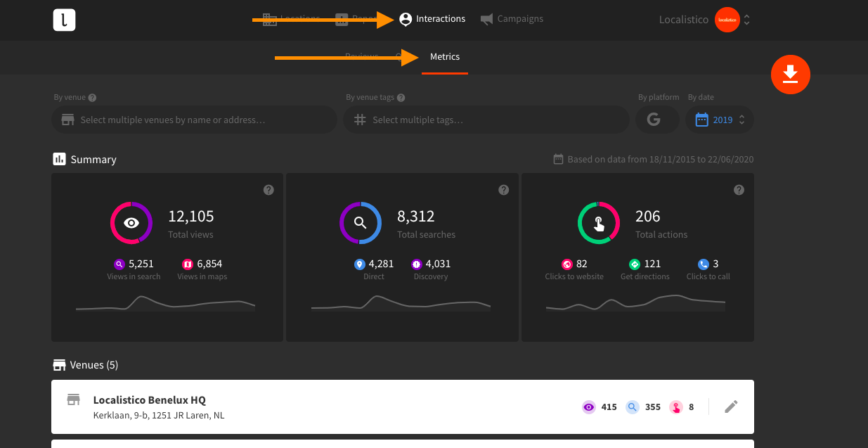Click the Direct searches pin icon
868x448 pixels.
click(360, 264)
